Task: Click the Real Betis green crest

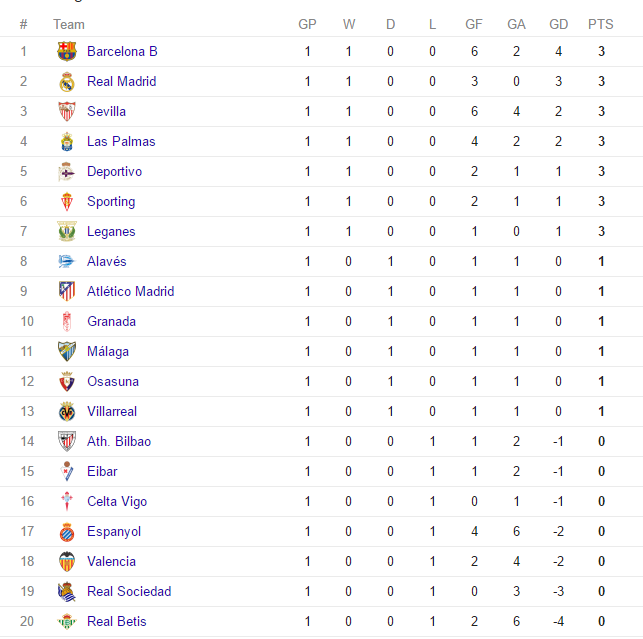Action: (67, 621)
